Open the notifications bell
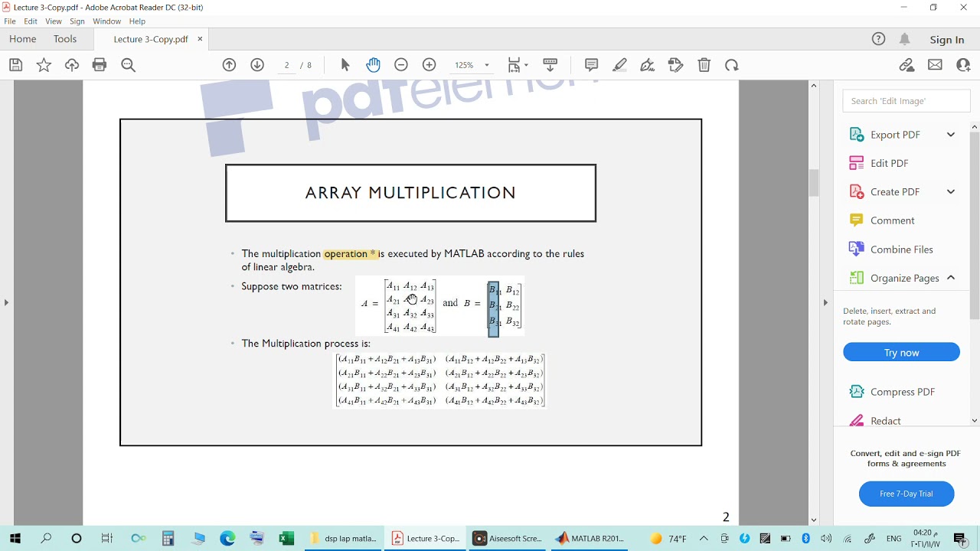 point(905,39)
